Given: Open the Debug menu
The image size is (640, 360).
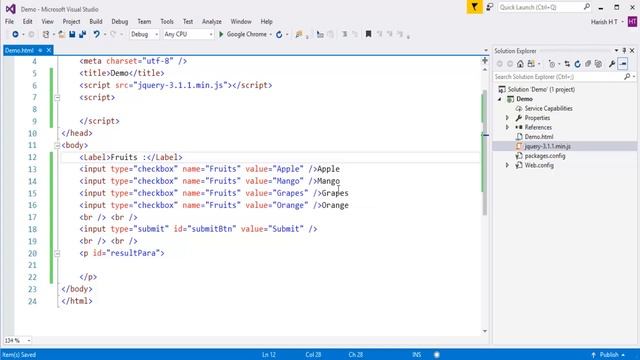Looking at the screenshot, I should pyautogui.click(x=120, y=22).
